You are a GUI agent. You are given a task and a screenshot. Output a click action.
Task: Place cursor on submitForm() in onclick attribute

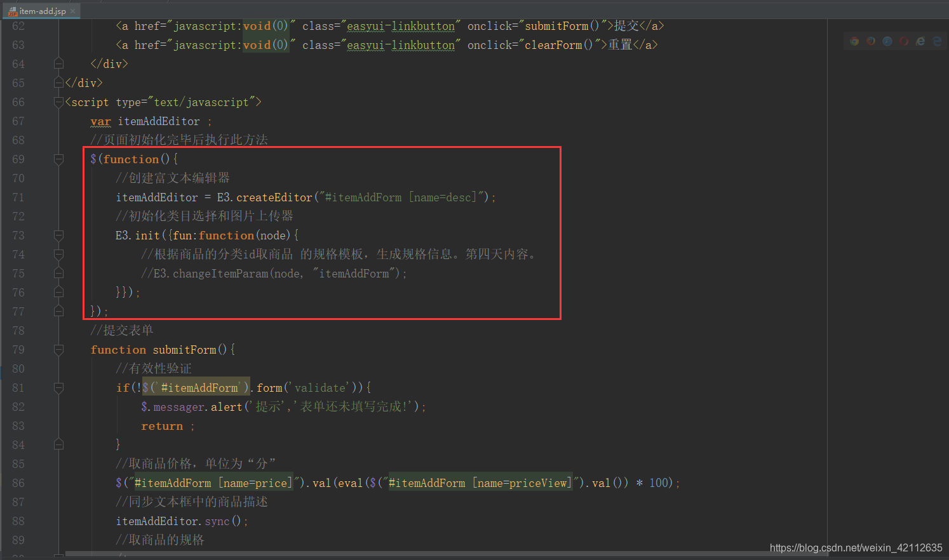click(562, 26)
